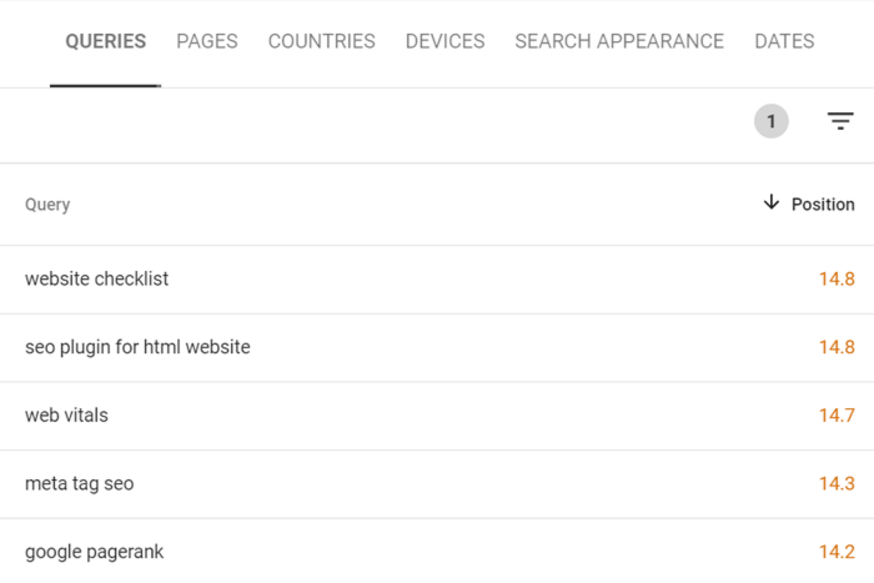Image resolution: width=874 pixels, height=583 pixels.
Task: Open the COUNTRIES tab
Action: point(321,41)
